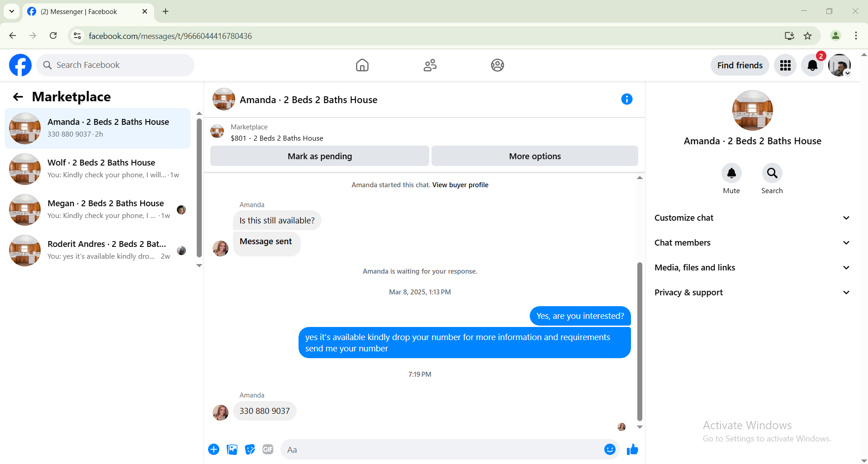Open the account profile picture menu
This screenshot has width=868, height=464.
tap(840, 65)
